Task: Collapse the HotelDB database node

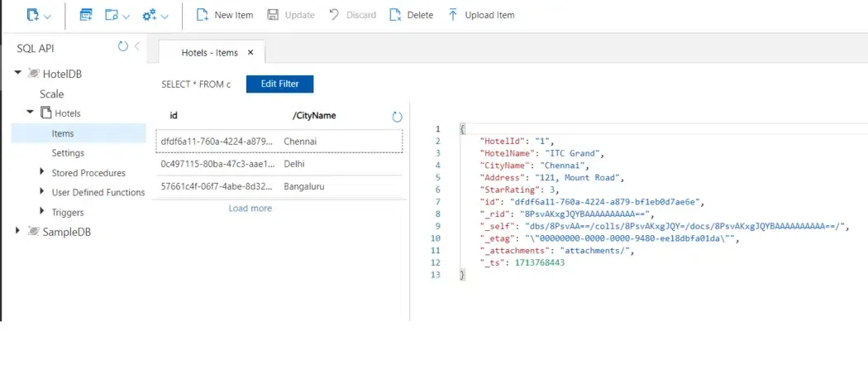Action: (x=18, y=74)
